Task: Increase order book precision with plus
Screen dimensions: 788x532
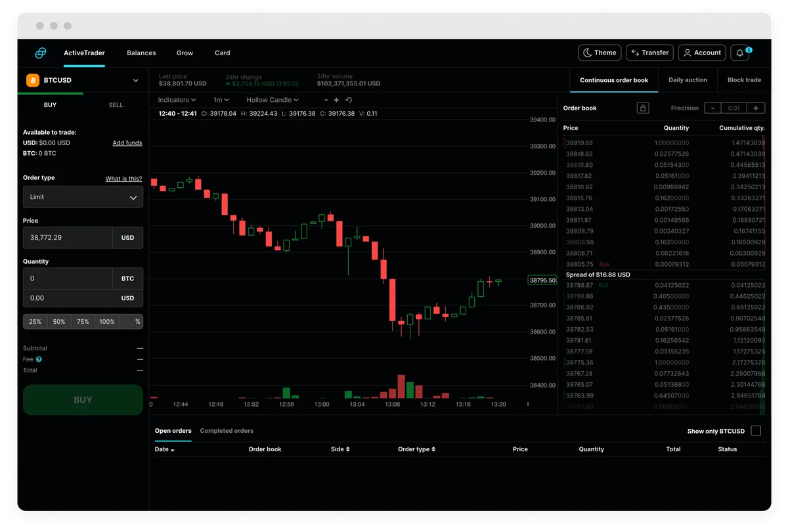Action: coord(756,108)
